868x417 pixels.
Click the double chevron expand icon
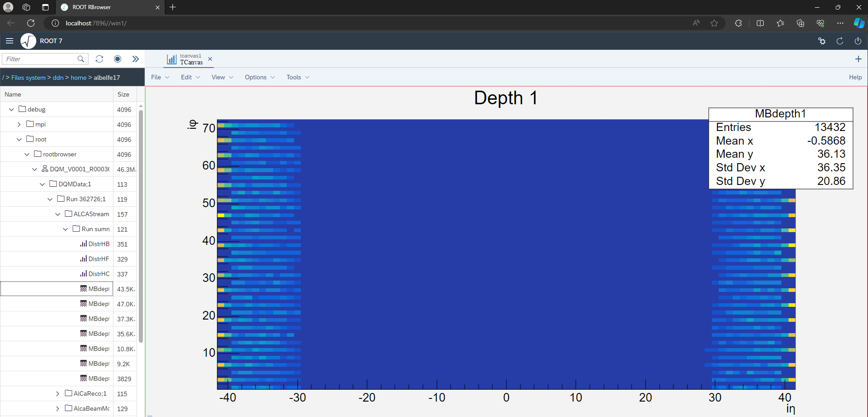point(135,59)
